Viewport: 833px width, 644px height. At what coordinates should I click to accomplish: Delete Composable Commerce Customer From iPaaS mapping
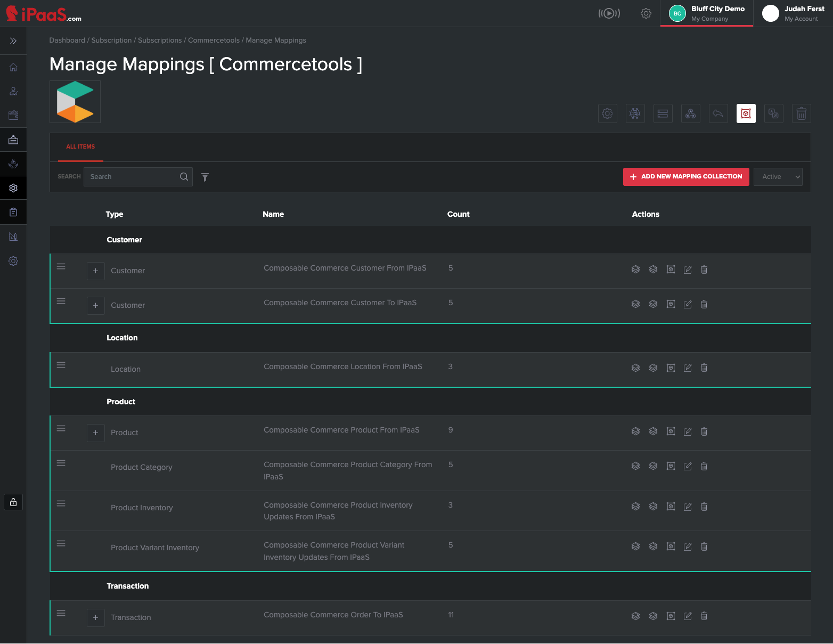(x=704, y=270)
